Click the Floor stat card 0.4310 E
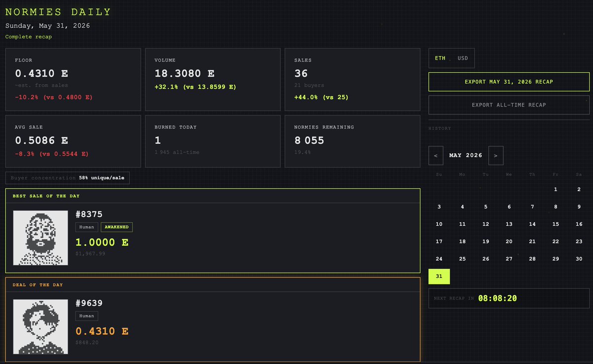Viewport: 593px width, 364px height. (73, 79)
